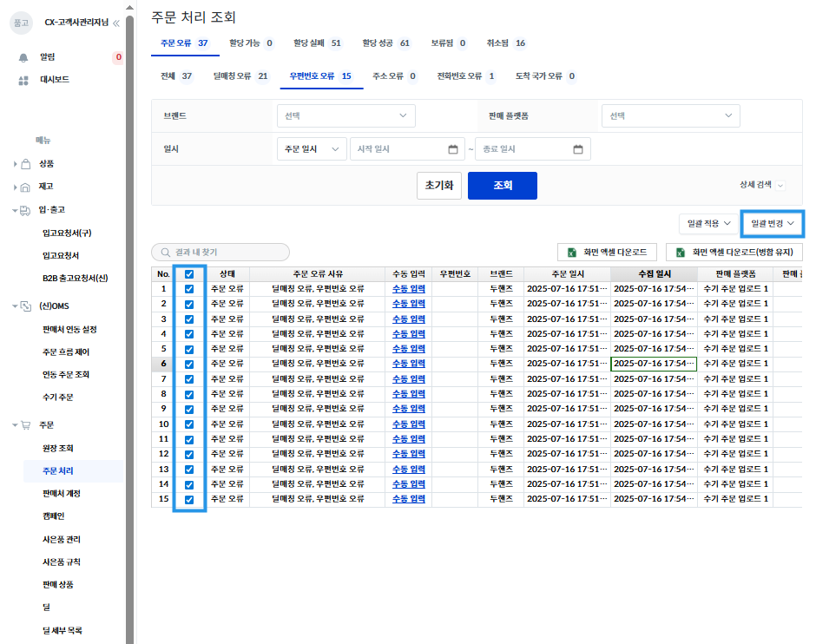Select the 딜매칭 오류 sub-tab

click(x=240, y=76)
